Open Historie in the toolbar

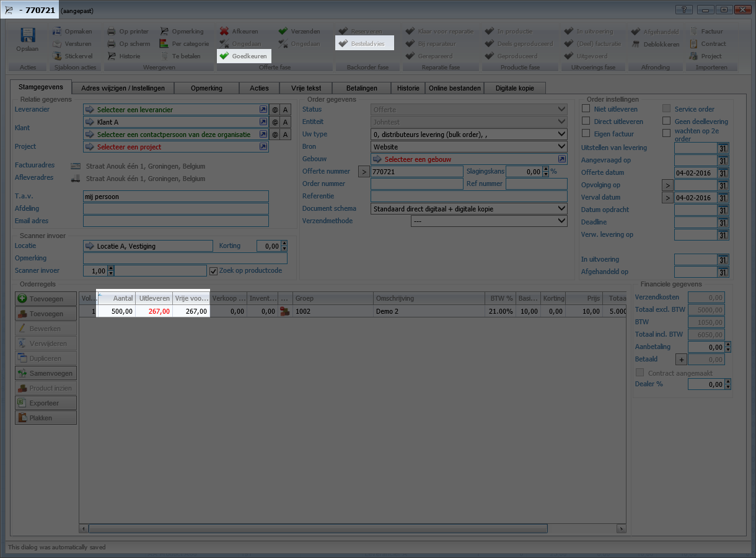(x=112, y=56)
